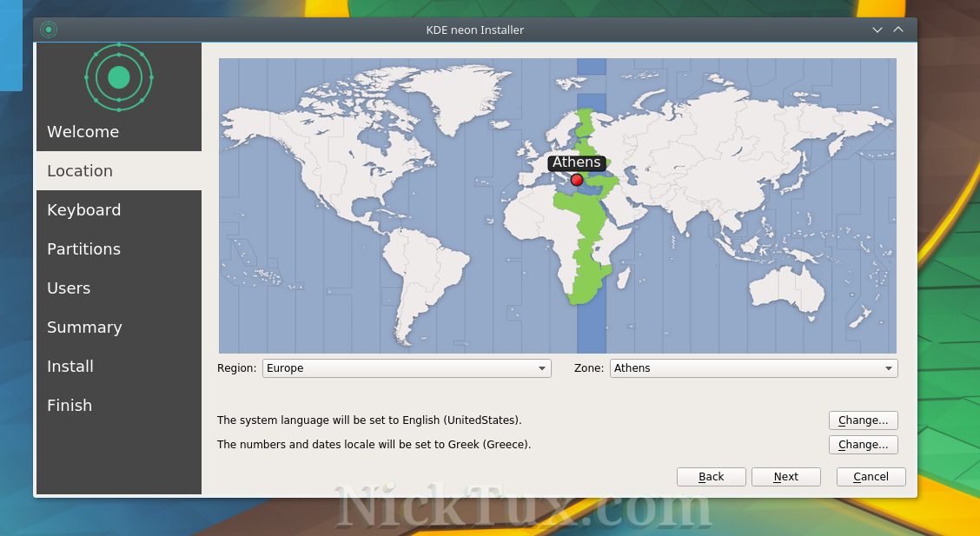Open the Zone dropdown showing Athens
This screenshot has width=980, height=536.
coord(753,368)
